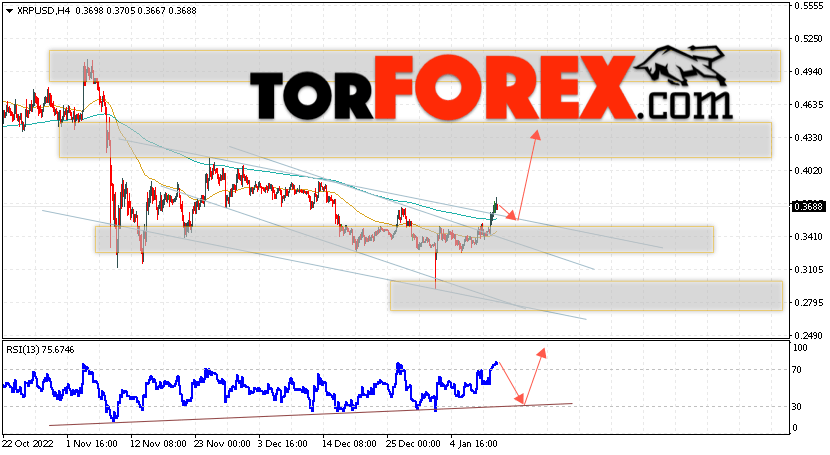This screenshot has width=830, height=455.
Task: Click the 0.5555 price scale label
Action: [808, 5]
